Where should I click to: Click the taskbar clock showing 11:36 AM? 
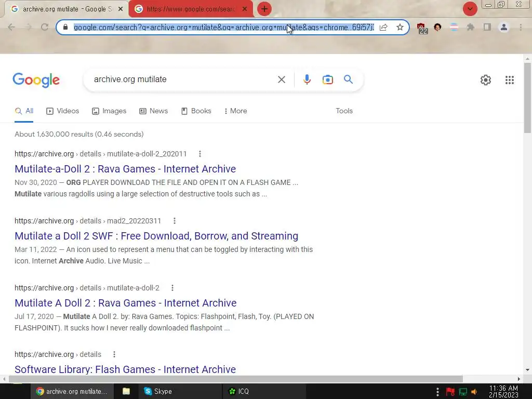[503, 392]
